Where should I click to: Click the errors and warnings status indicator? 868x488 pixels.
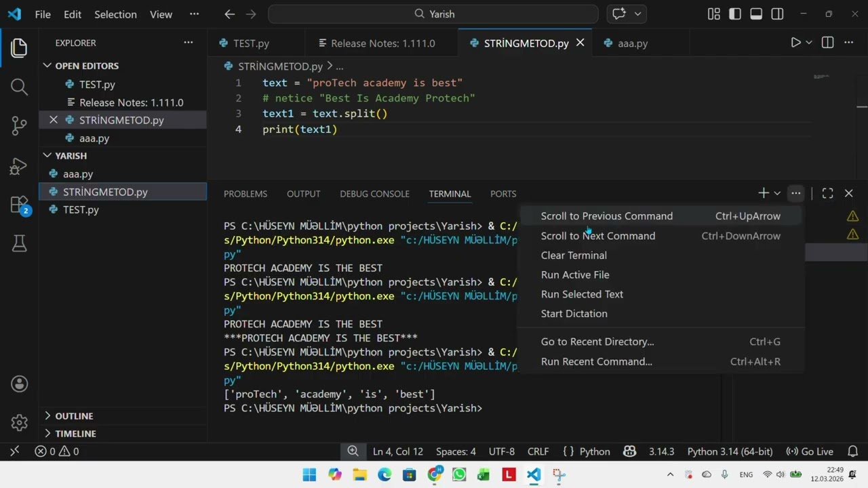click(57, 451)
